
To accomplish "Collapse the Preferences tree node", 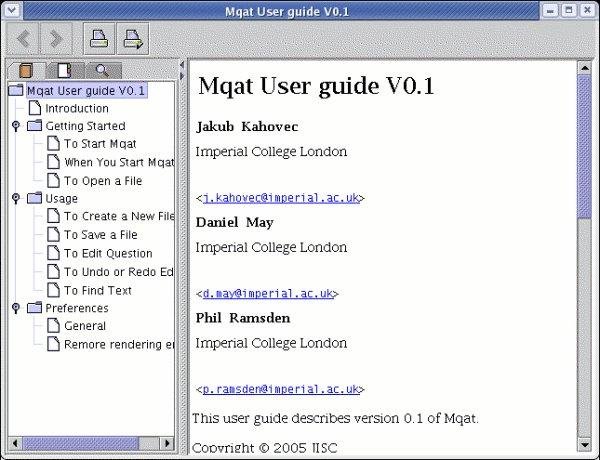I will click(16, 308).
